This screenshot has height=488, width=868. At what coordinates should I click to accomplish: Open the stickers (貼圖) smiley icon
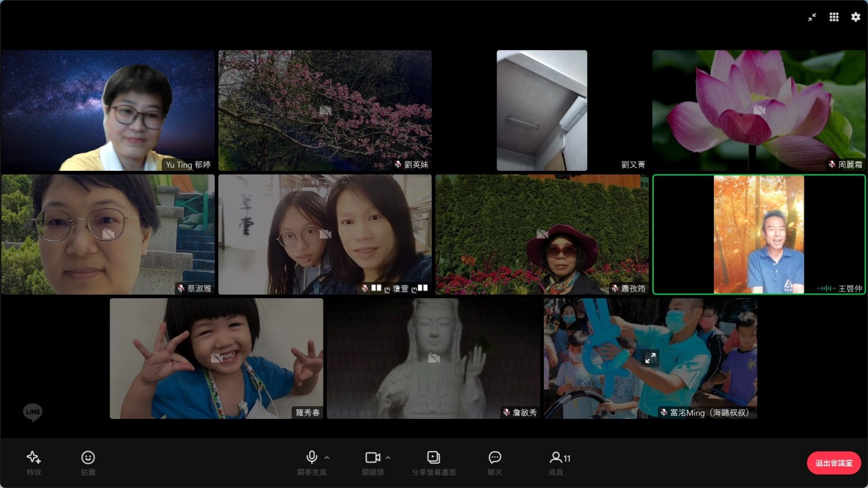[x=88, y=458]
